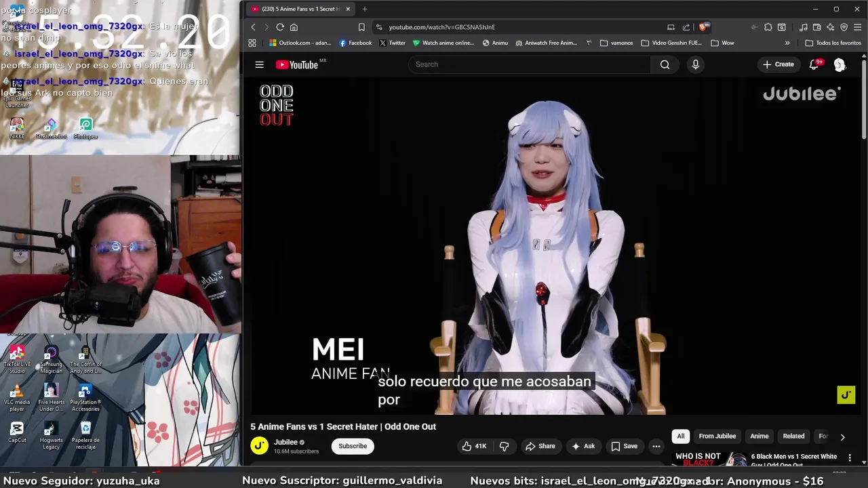Click the YouTube search input field
The image size is (868, 488).
529,64
